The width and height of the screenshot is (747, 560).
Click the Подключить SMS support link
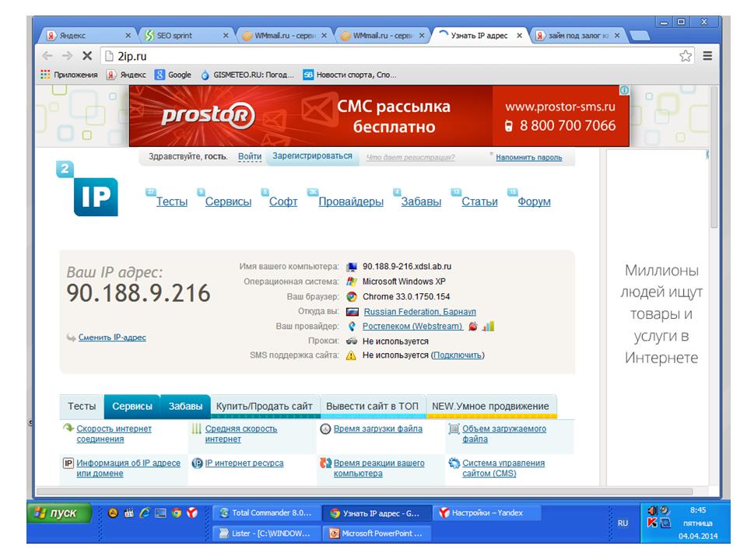458,355
